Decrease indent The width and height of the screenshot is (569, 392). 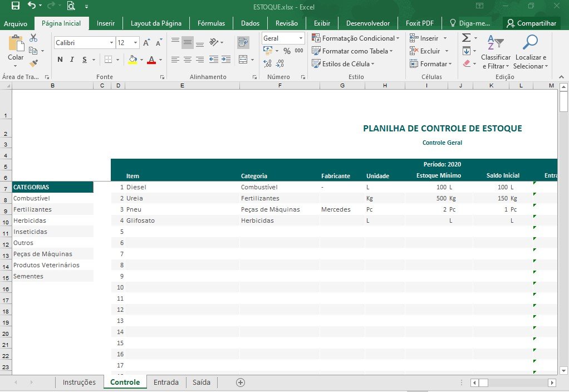pos(214,60)
